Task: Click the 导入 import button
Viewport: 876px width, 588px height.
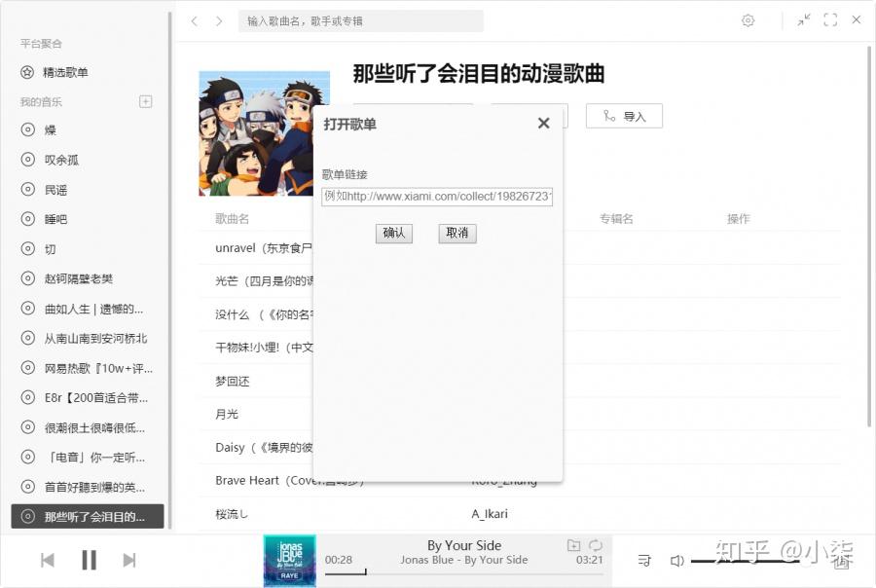Action: click(624, 115)
